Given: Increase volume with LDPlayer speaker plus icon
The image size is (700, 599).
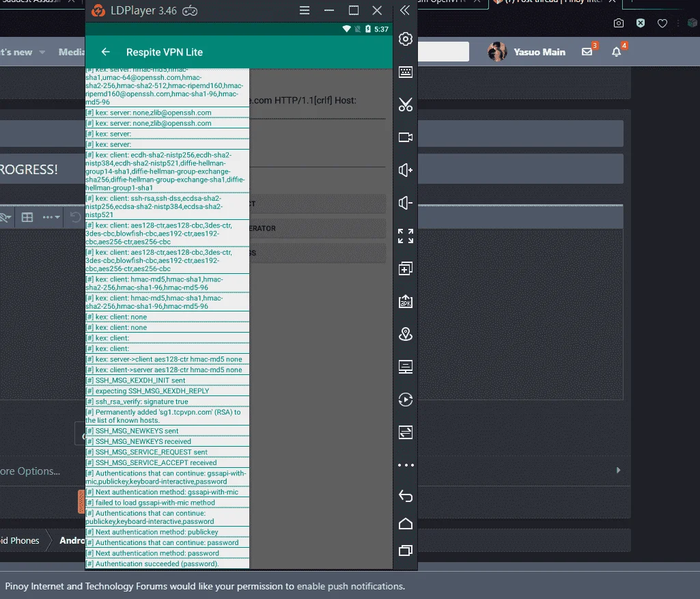Looking at the screenshot, I should click(406, 170).
